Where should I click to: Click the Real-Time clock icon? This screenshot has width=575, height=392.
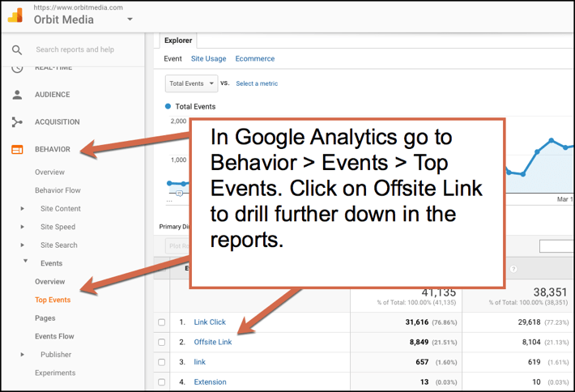click(17, 68)
